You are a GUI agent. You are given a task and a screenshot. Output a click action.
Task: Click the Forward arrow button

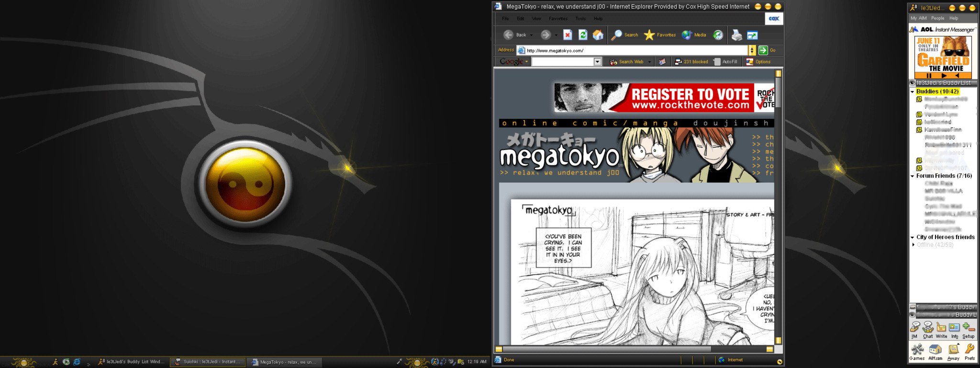coord(546,35)
